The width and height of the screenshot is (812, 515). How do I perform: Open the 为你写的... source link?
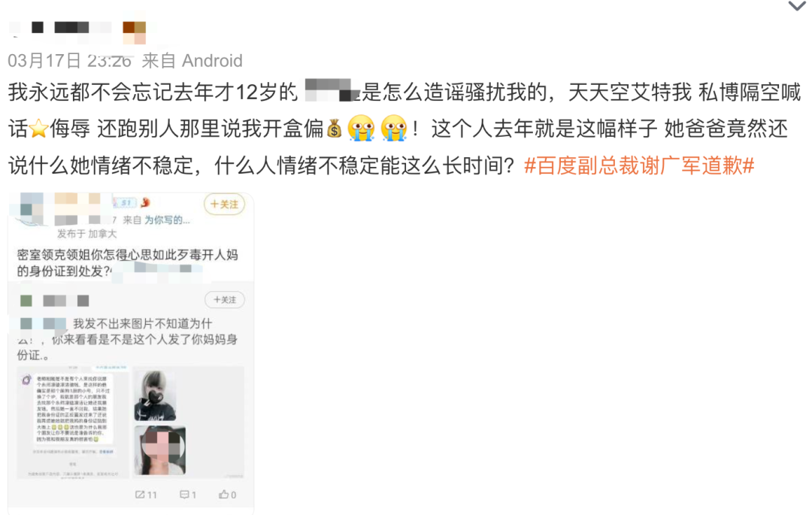pos(167,220)
